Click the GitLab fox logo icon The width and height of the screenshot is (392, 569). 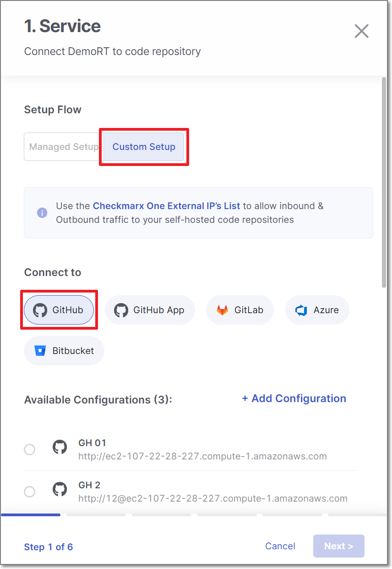pos(222,310)
